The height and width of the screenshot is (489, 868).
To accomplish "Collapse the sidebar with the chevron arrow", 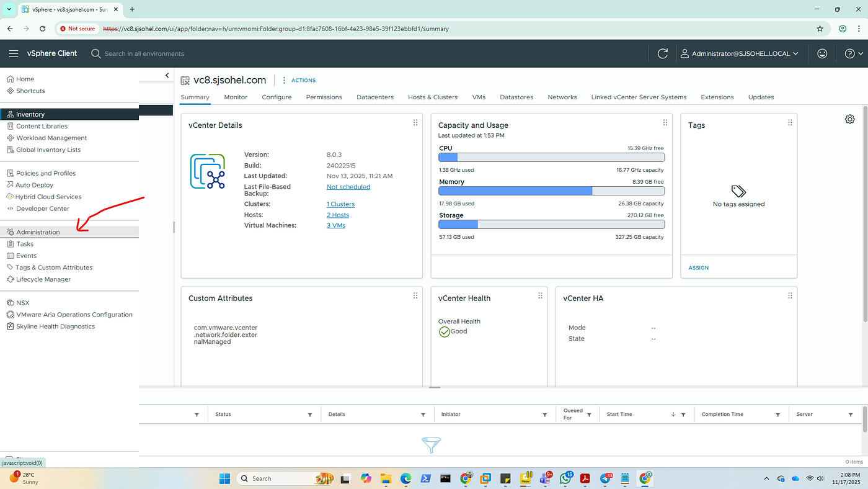I will [x=167, y=76].
